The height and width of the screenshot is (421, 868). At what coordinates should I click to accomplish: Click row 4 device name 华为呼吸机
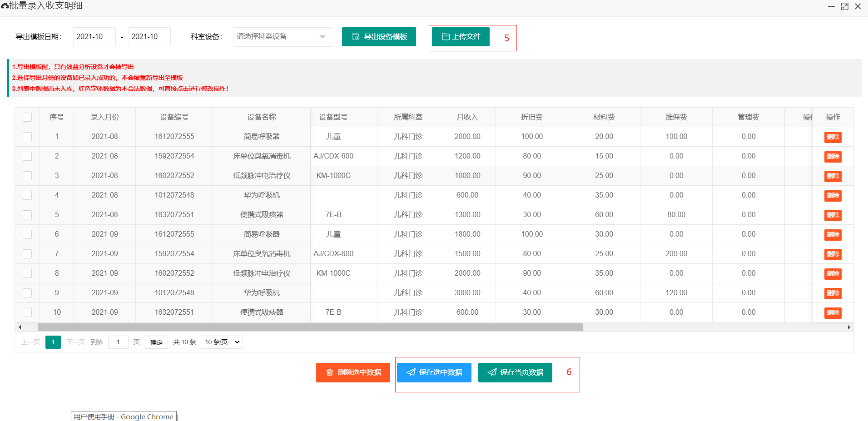[x=262, y=195]
